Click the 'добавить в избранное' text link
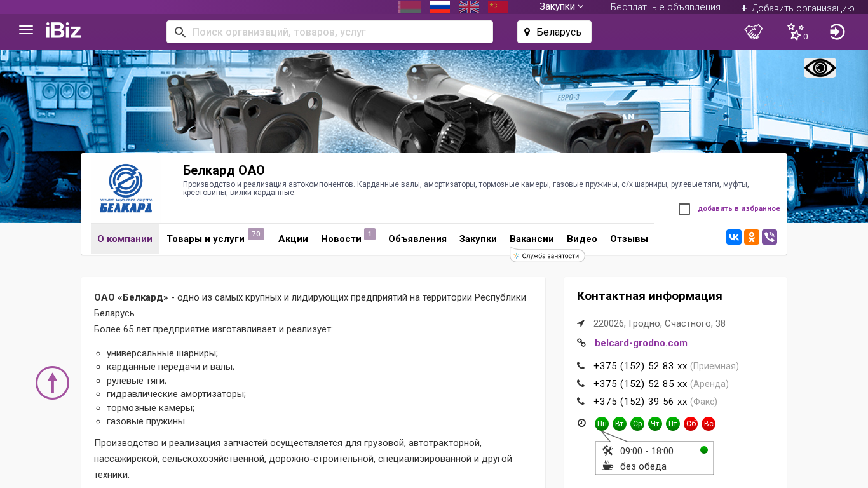868x488 pixels. (x=739, y=209)
